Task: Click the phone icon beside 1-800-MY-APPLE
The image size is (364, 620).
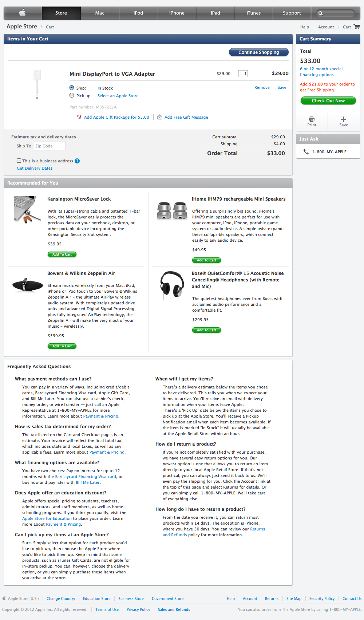Action: coord(306,151)
